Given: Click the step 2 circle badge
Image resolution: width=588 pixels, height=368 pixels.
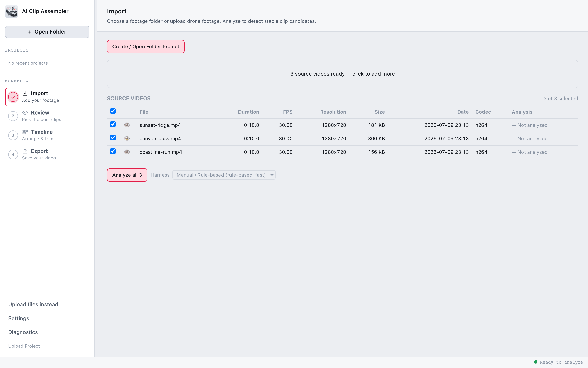Looking at the screenshot, I should pyautogui.click(x=13, y=116).
